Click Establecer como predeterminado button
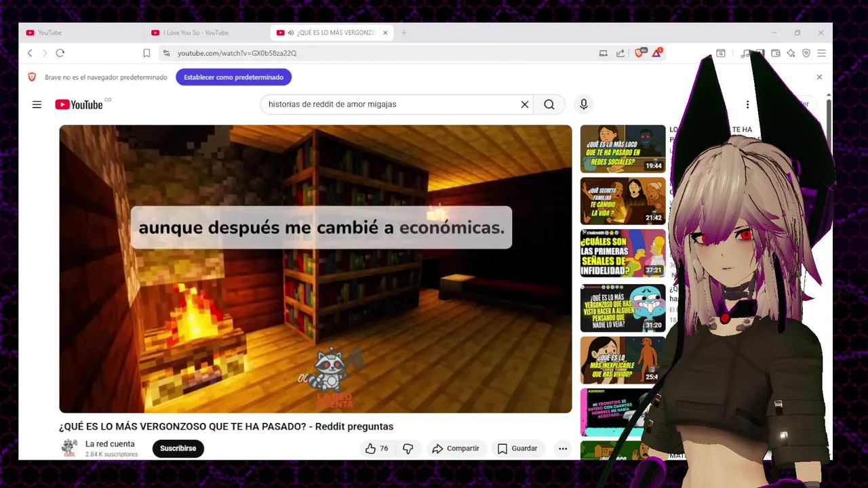 tap(233, 77)
